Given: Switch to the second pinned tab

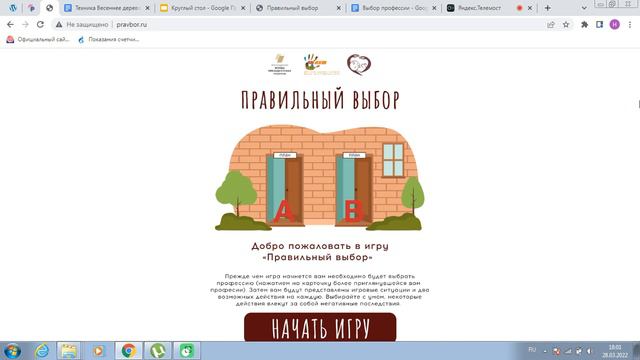Looking at the screenshot, I should click(31, 8).
